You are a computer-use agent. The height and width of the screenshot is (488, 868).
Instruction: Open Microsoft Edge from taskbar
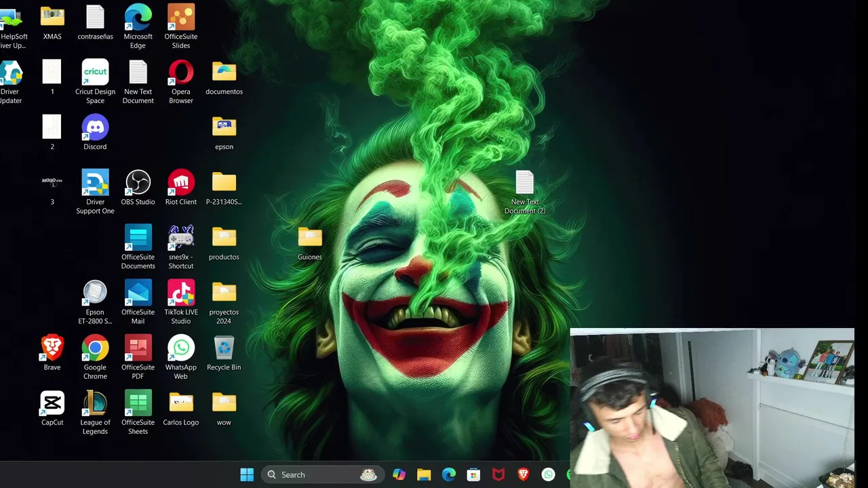pyautogui.click(x=449, y=474)
